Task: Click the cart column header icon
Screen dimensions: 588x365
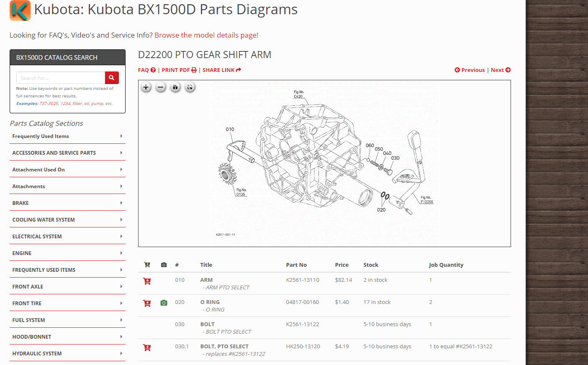Action: click(147, 265)
